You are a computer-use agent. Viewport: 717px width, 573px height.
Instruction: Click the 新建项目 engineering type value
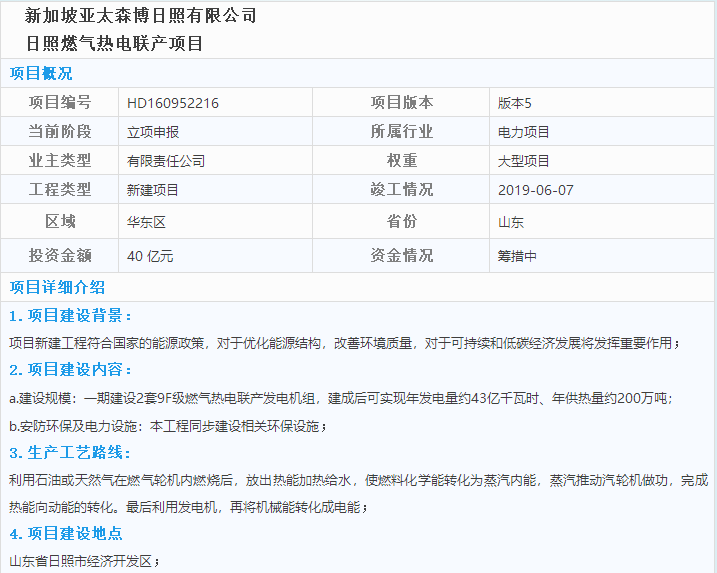[x=153, y=190]
